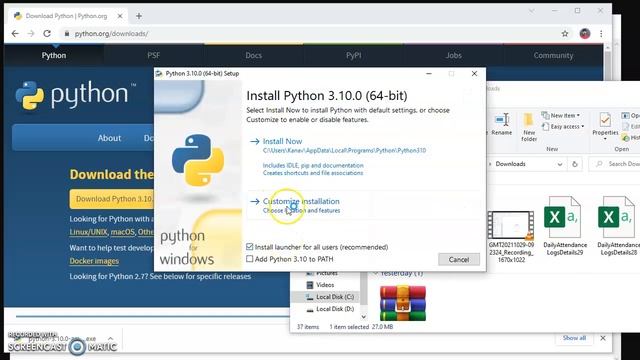Create New folder in File Explorer
The height and width of the screenshot is (360, 640).
[x=529, y=127]
